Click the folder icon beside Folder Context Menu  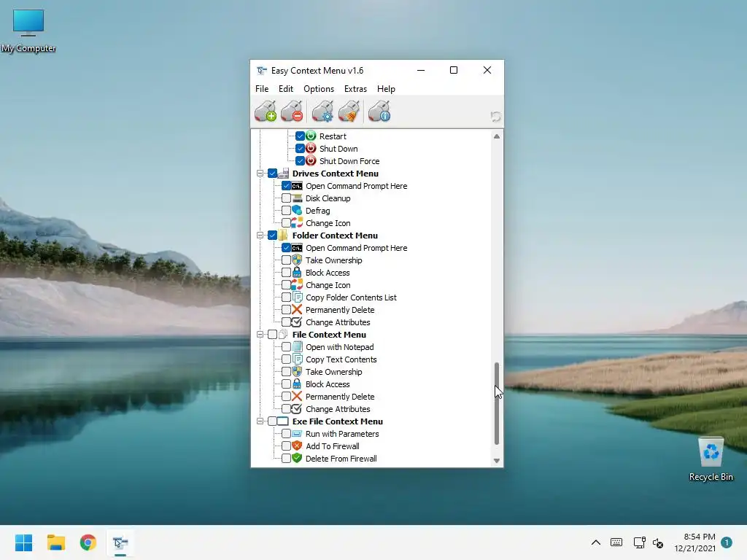click(x=284, y=235)
